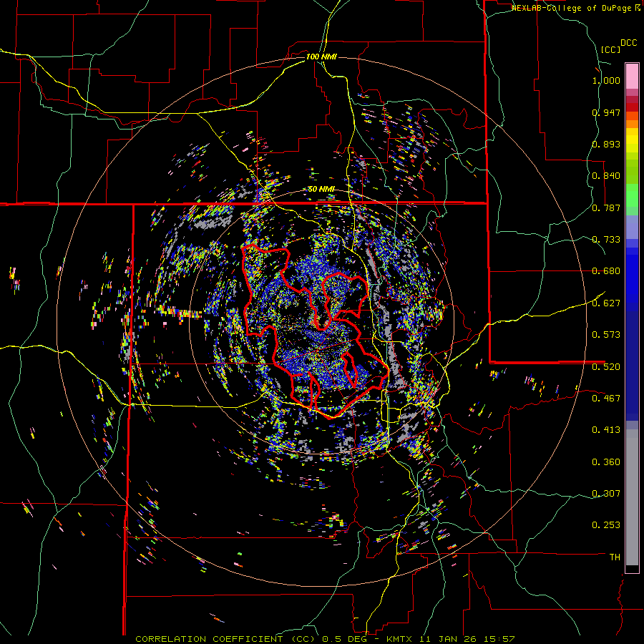Viewport: 644px width, 644px height.
Task: Select the 0.733 legend value
Action: point(606,240)
